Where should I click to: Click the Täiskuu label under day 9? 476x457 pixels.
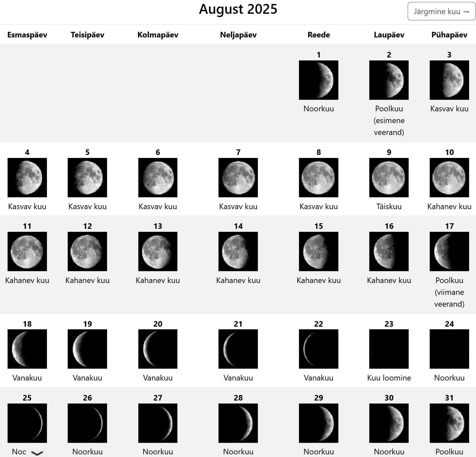tap(389, 207)
